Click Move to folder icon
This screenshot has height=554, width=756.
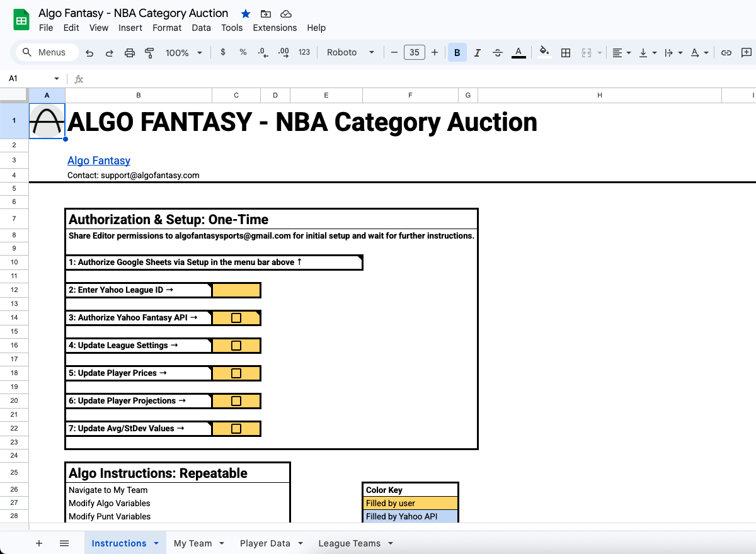coord(266,13)
